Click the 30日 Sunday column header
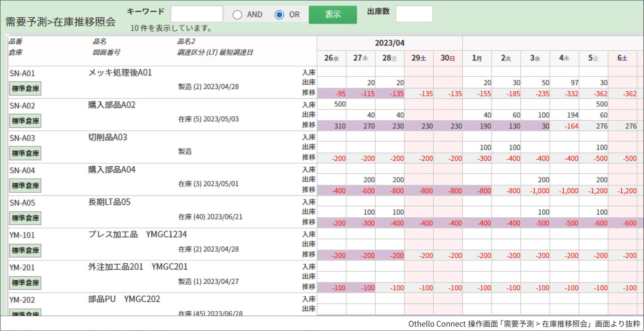 pos(448,58)
